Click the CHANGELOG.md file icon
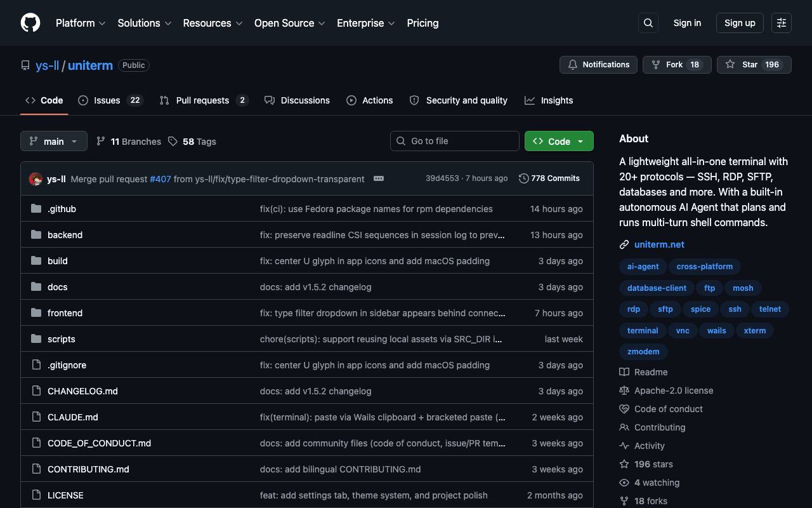Viewport: 812px width, 508px height. coord(36,391)
